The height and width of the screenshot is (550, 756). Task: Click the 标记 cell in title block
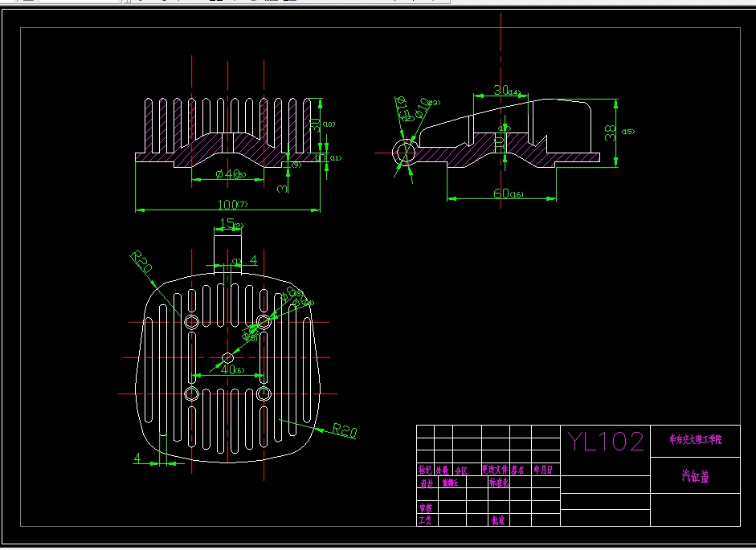(425, 470)
